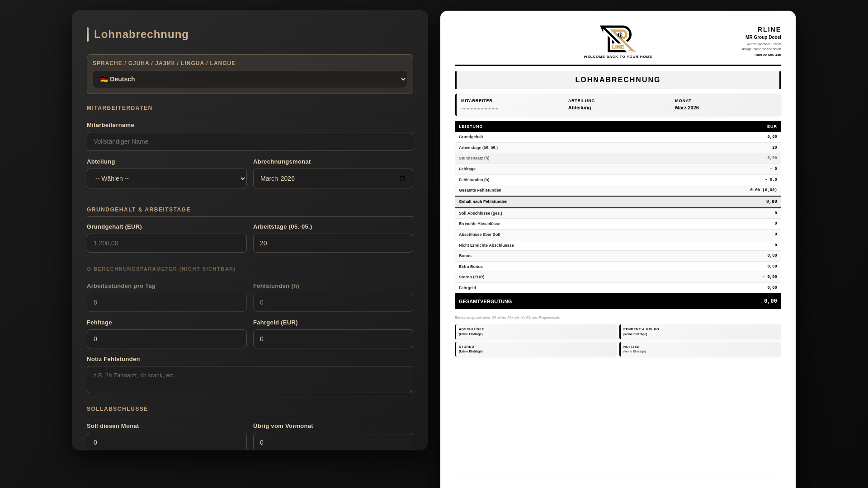Click the Fahrgeld row in preview table

click(x=618, y=288)
